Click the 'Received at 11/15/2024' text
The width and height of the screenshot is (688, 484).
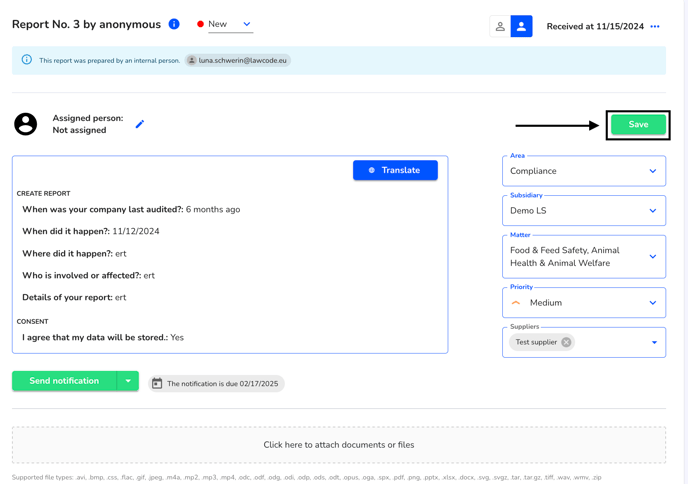coord(595,26)
